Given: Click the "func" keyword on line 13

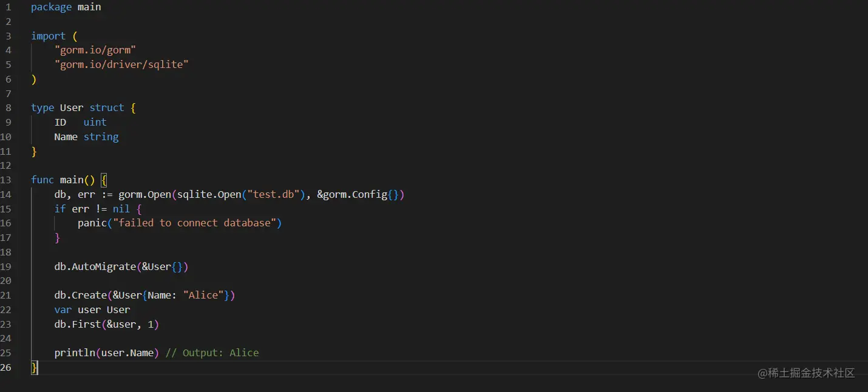Looking at the screenshot, I should 42,180.
